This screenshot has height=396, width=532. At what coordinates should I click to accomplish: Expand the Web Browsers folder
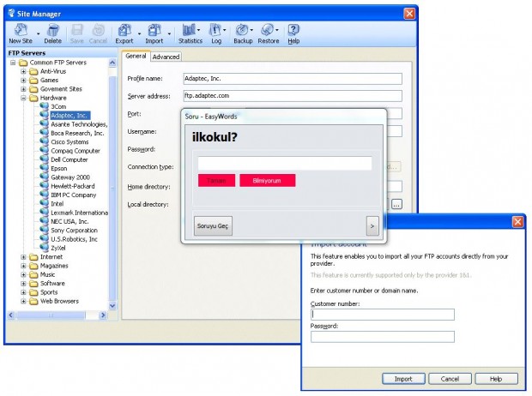pos(23,301)
